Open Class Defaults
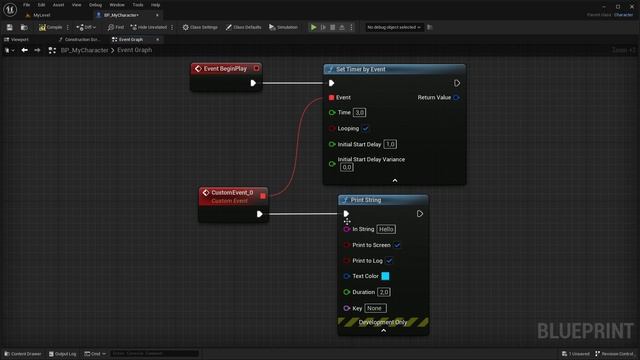This screenshot has width=640, height=360. tap(243, 27)
